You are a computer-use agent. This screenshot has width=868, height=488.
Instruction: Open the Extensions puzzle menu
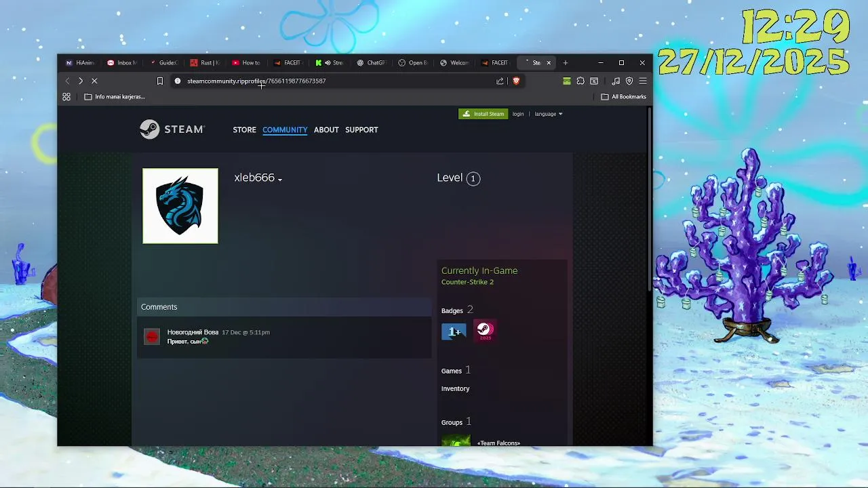coord(580,81)
